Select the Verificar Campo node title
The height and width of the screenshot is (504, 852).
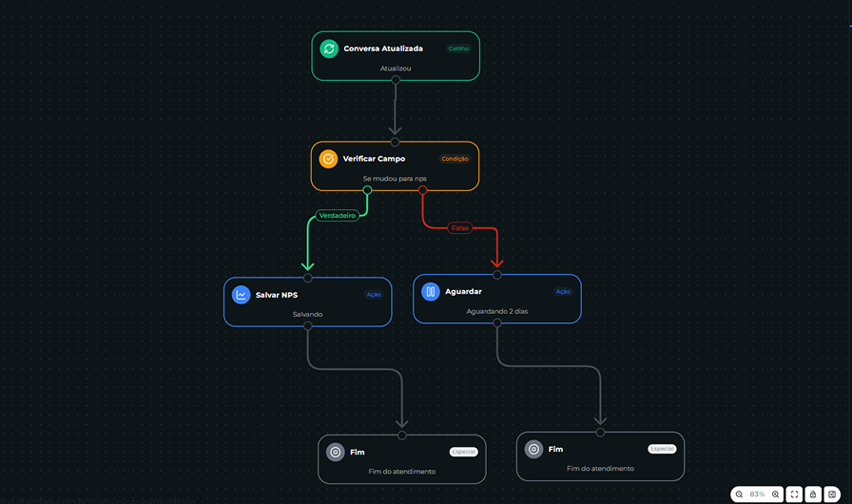(x=374, y=159)
